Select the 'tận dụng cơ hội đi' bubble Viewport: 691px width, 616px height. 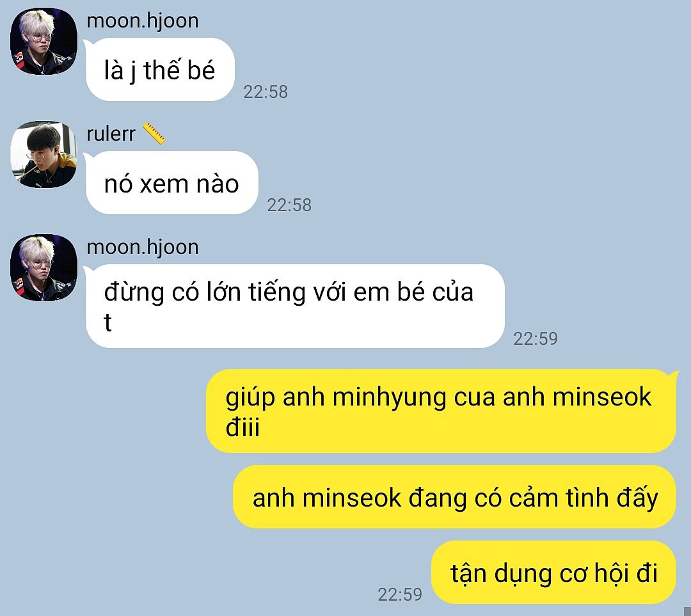click(553, 572)
